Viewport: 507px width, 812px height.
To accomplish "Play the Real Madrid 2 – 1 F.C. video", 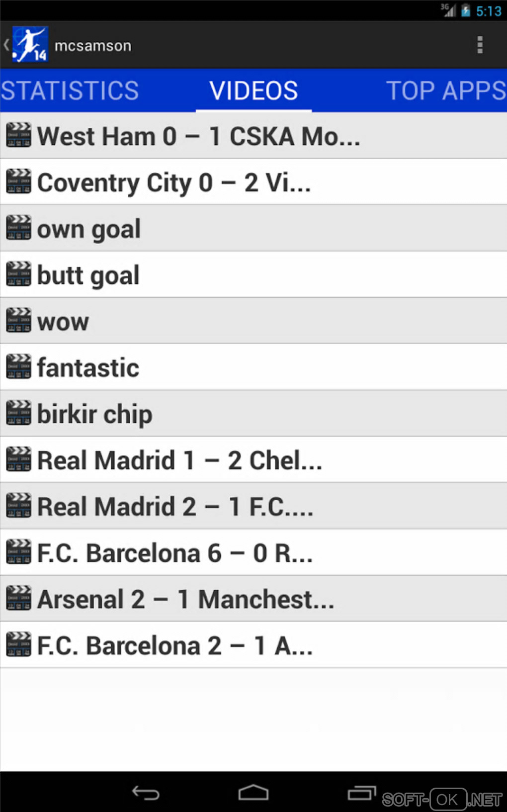I will tap(175, 506).
